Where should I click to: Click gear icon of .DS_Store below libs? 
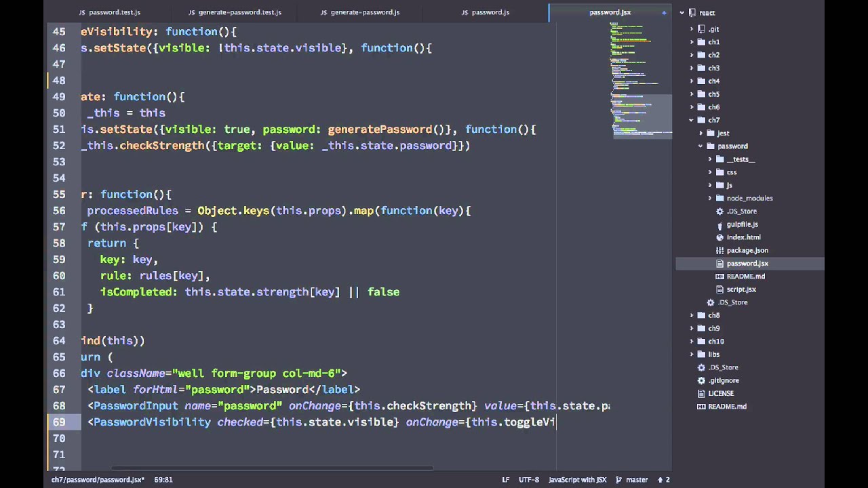(702, 367)
